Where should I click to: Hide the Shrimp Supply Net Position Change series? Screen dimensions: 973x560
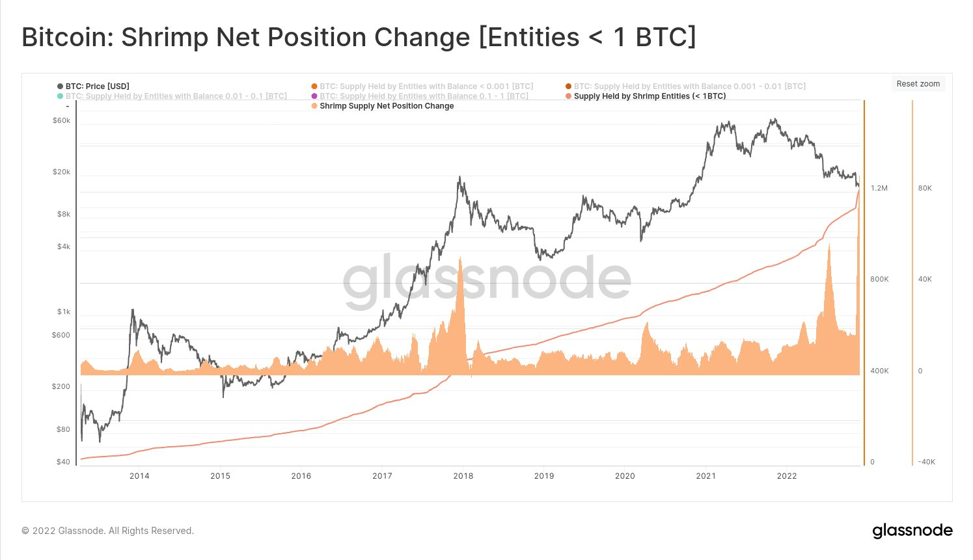point(387,106)
